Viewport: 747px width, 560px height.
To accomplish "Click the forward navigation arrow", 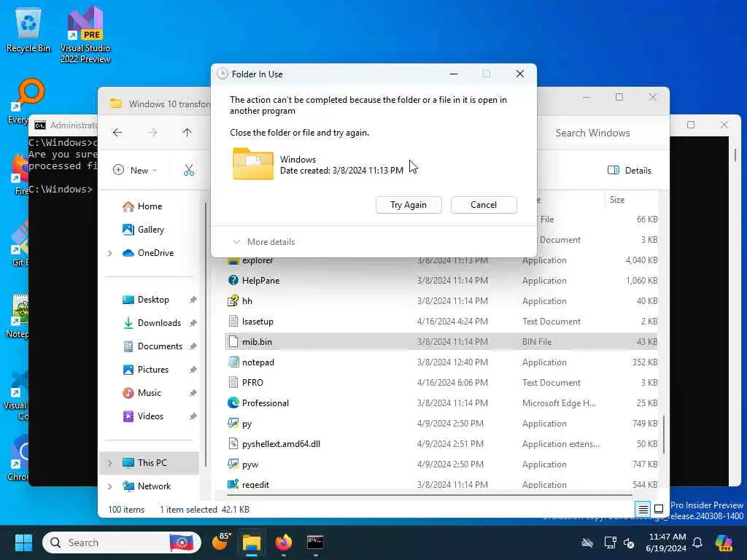I will pos(152,133).
